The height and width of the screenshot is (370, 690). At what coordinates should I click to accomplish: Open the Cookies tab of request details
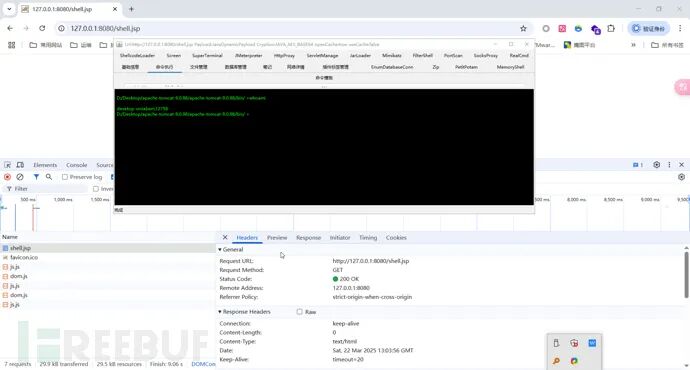[x=396, y=238]
